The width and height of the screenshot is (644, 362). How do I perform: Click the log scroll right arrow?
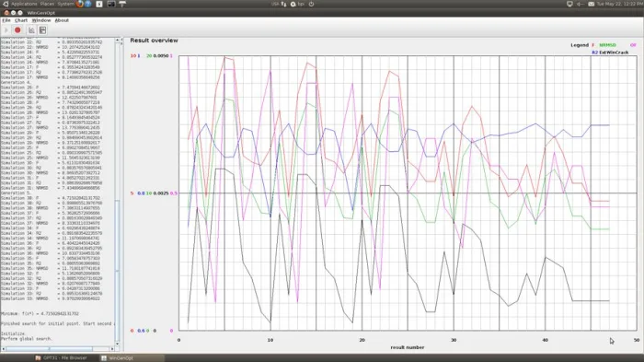pyautogui.click(x=112, y=349)
